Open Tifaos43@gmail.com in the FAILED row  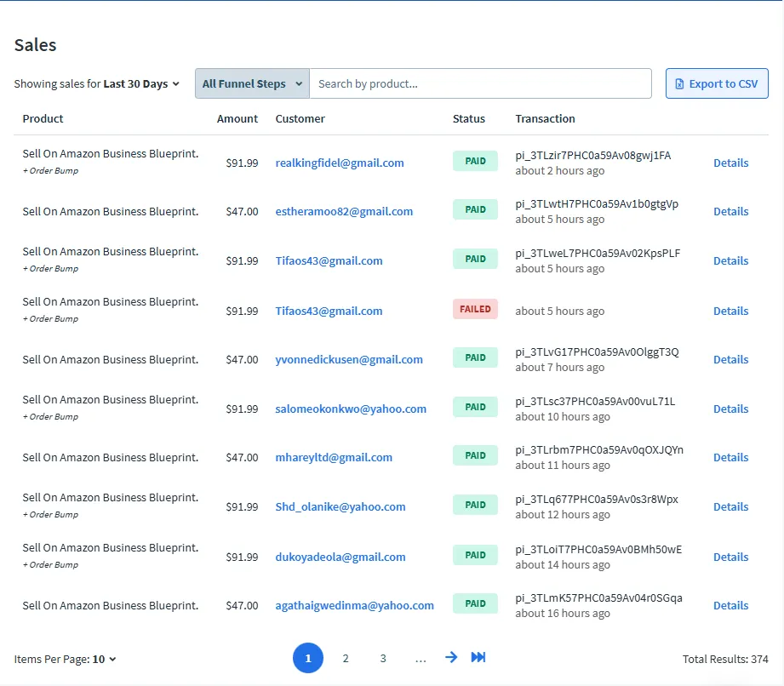point(329,311)
